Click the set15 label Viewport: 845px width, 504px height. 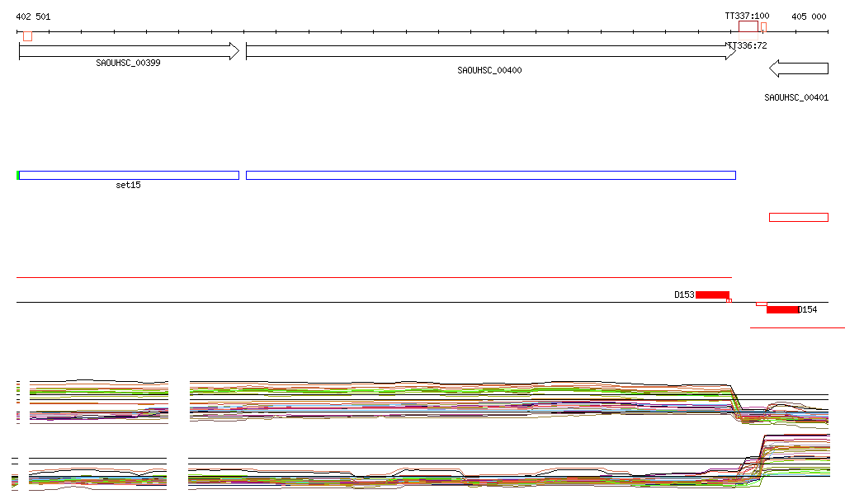(128, 186)
